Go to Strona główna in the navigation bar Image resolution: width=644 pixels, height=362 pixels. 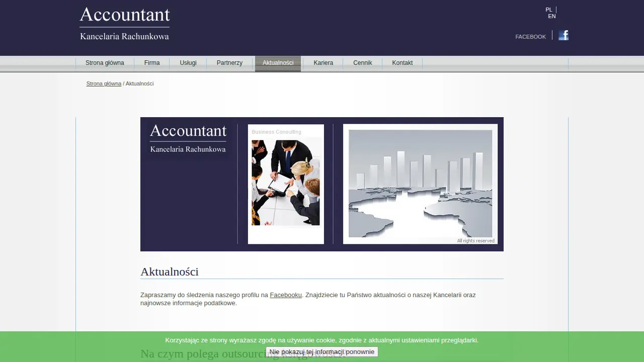pyautogui.click(x=105, y=63)
